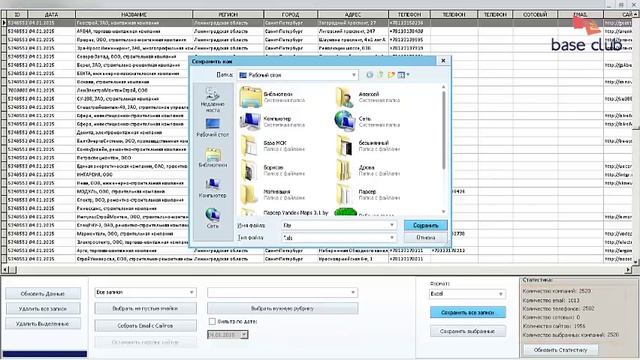Click the Сохранить все записи button

(468, 312)
